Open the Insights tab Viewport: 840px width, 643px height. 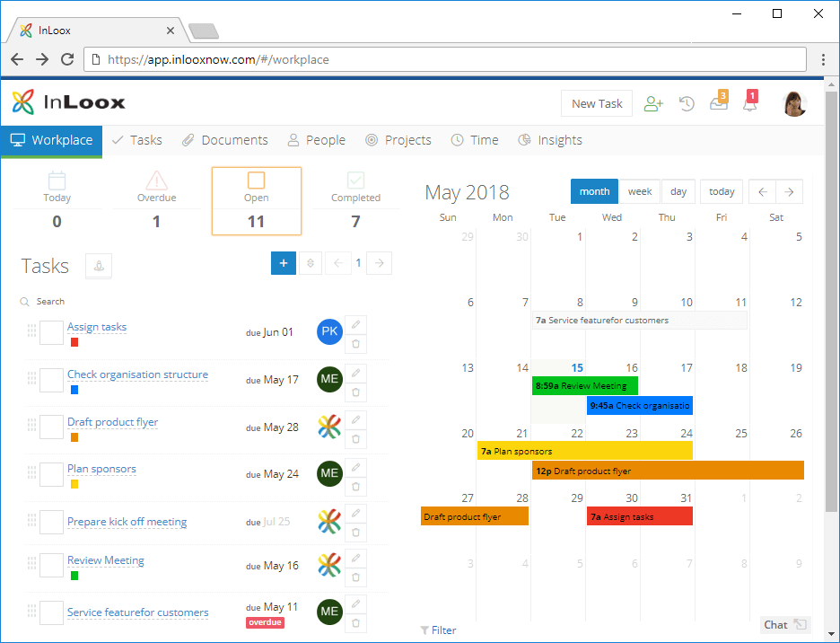click(x=550, y=140)
